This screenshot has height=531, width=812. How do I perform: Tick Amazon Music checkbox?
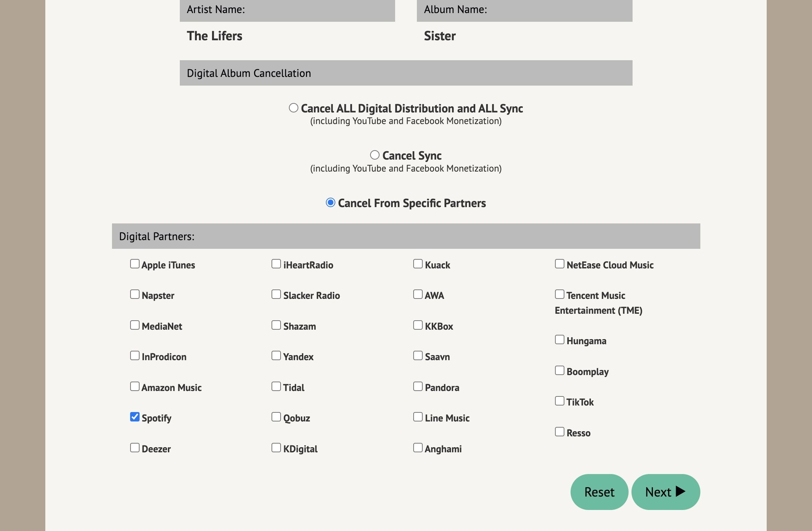[135, 386]
